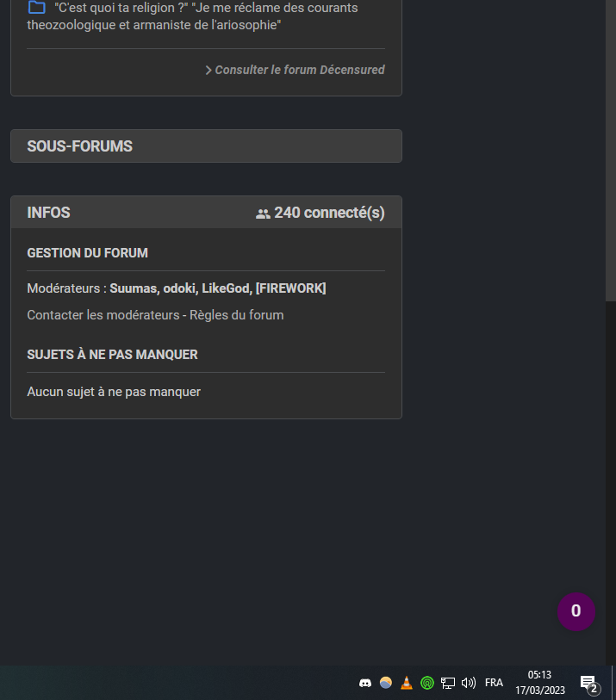Click 'Contacter les modérateurs' link
Screen dimensions: 616x700
pos(103,315)
